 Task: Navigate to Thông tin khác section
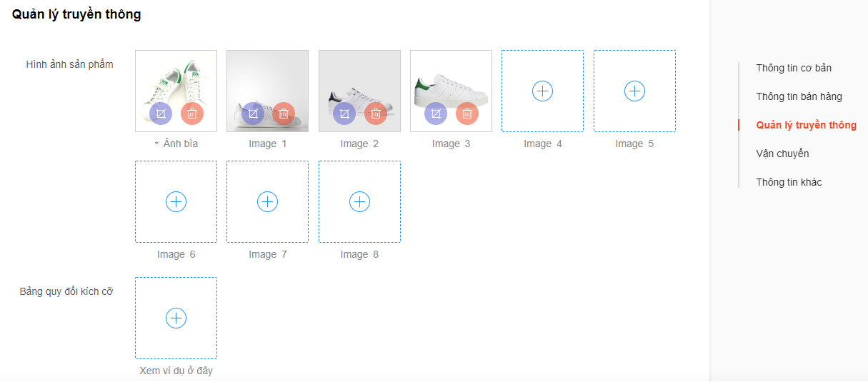789,182
